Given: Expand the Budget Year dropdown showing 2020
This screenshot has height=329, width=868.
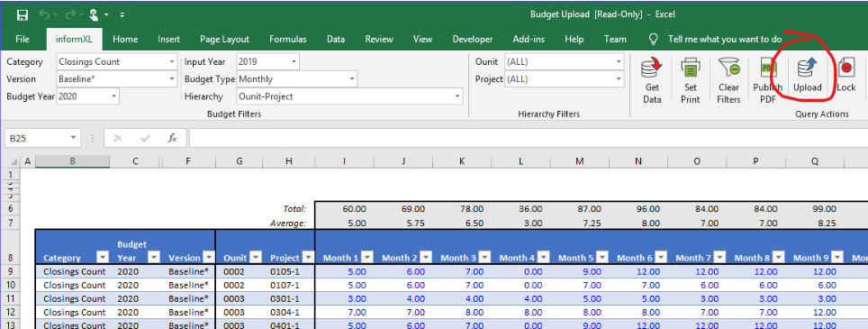Looking at the screenshot, I should point(114,96).
